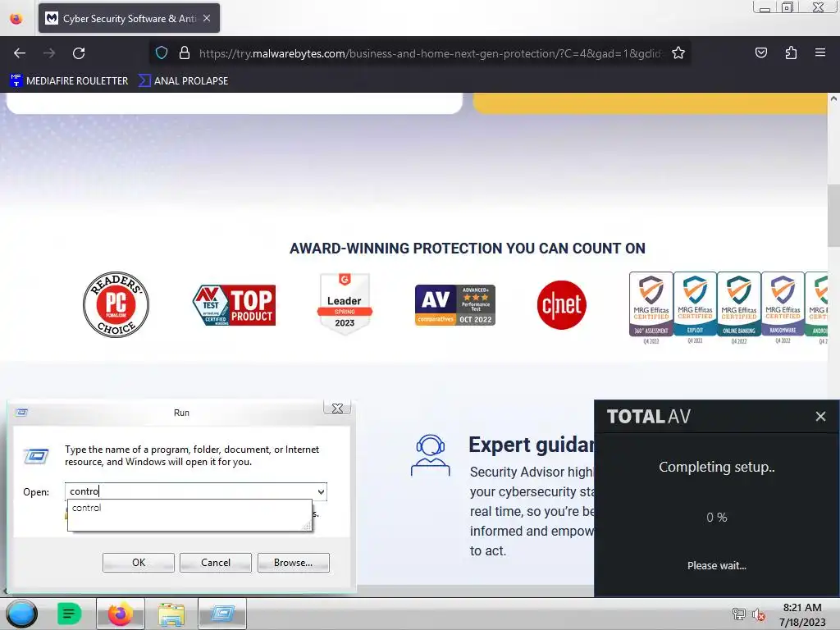Image resolution: width=840 pixels, height=630 pixels.
Task: Click the PC Readers' Choice award badge
Action: tap(116, 304)
